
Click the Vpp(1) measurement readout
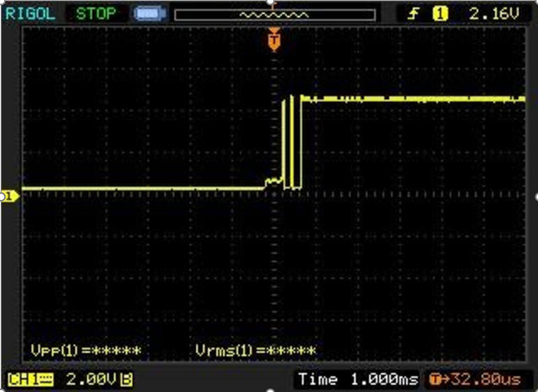[x=86, y=350]
